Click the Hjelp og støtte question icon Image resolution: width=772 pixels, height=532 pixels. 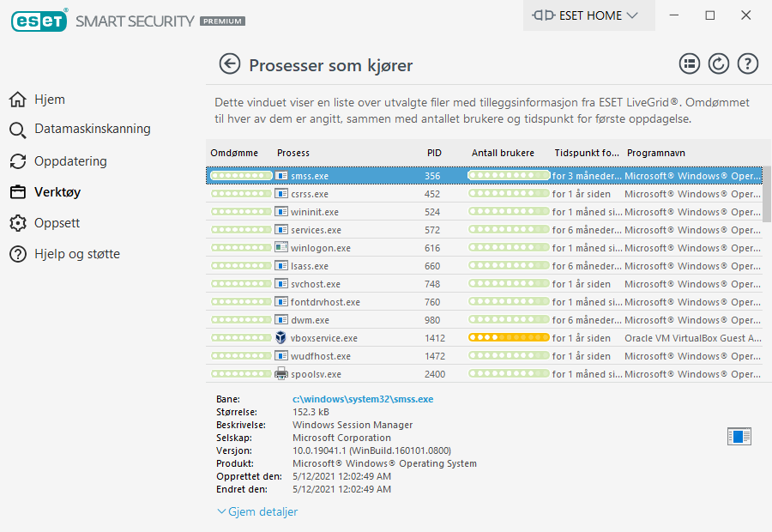pos(18,254)
